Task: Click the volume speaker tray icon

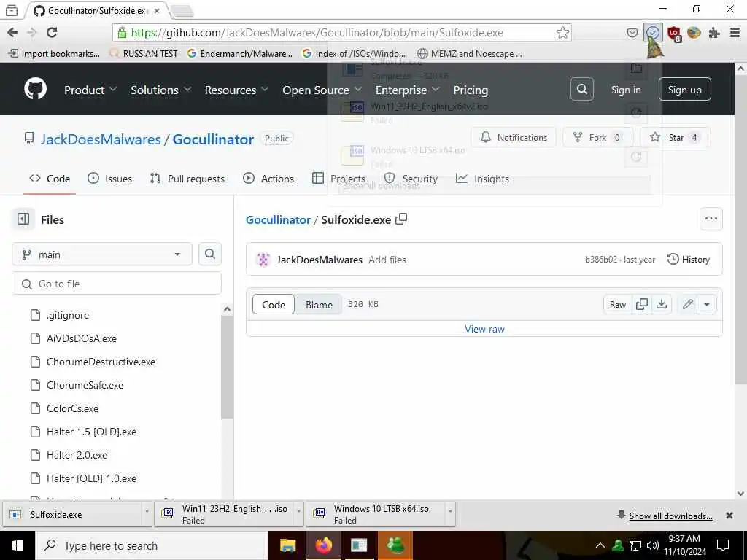Action: click(653, 545)
